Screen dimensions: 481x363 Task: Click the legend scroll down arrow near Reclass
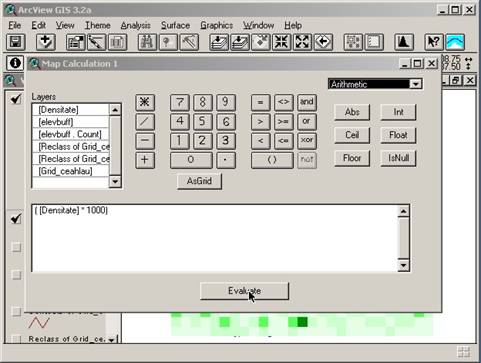tap(111, 340)
